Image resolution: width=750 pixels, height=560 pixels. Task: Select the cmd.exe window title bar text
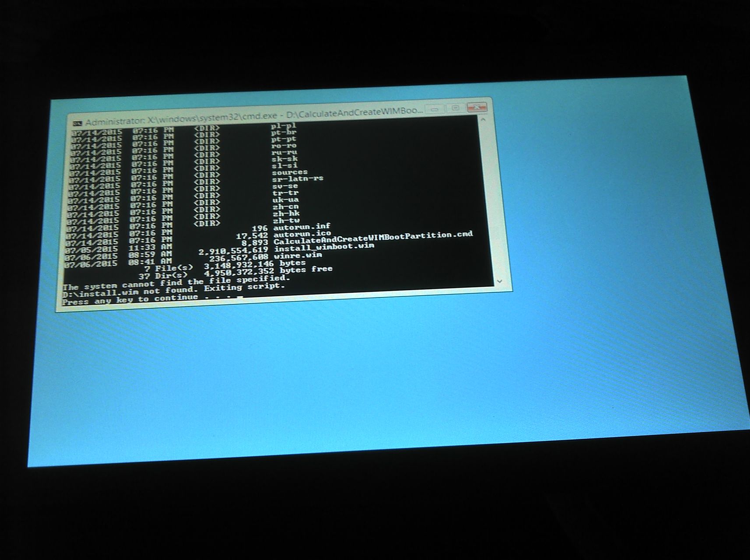click(254, 115)
